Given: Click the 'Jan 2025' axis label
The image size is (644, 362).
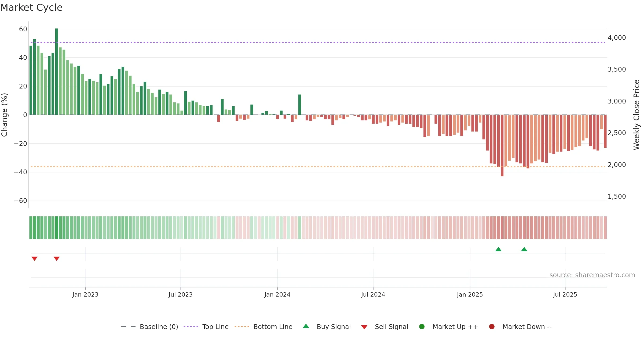Looking at the screenshot, I should point(470,294).
